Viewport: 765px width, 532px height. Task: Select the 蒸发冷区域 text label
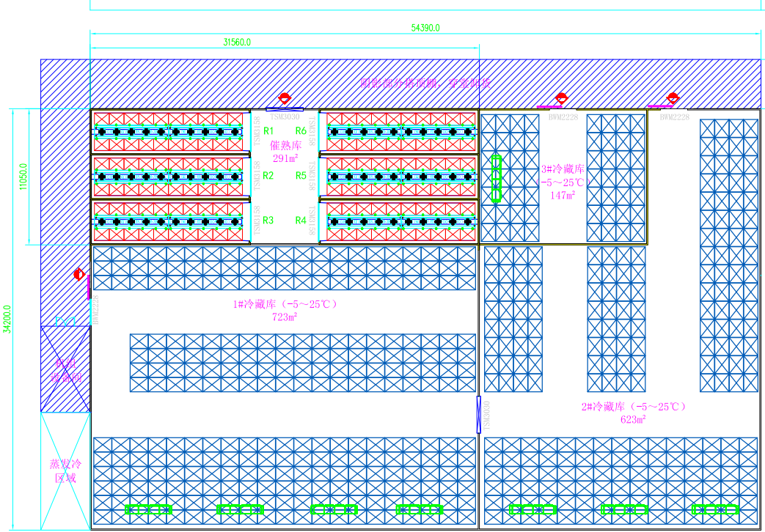65,470
